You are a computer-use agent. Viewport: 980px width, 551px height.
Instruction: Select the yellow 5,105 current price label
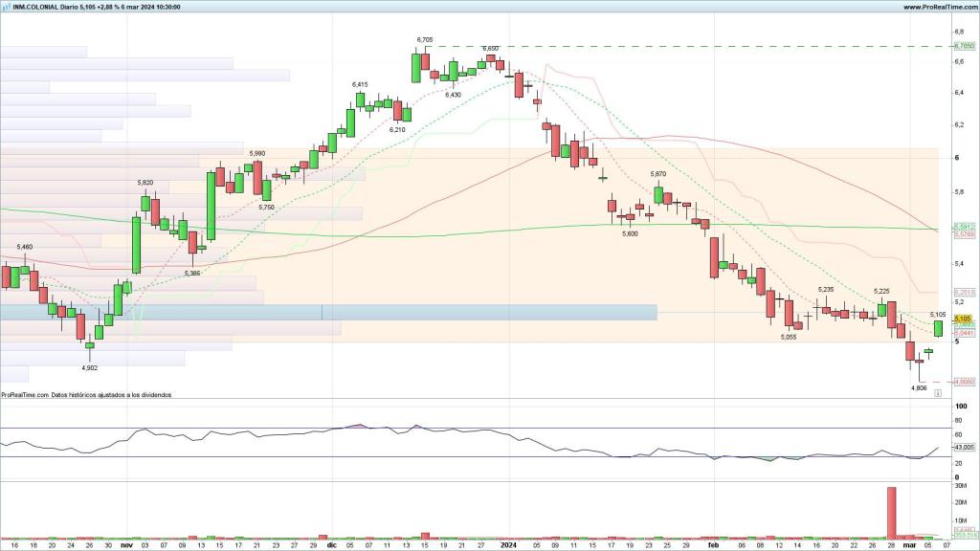click(x=963, y=319)
